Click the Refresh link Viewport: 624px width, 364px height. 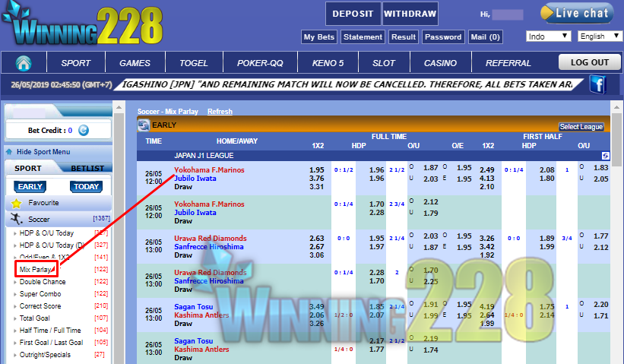220,112
